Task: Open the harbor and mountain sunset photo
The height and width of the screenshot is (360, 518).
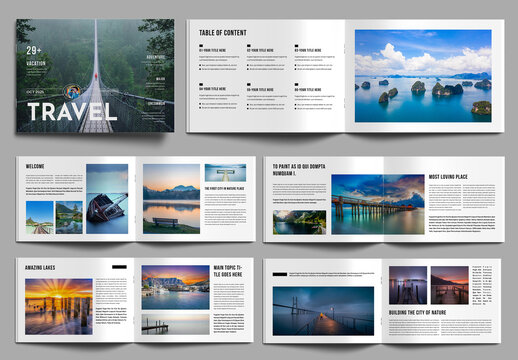Action: [175, 287]
